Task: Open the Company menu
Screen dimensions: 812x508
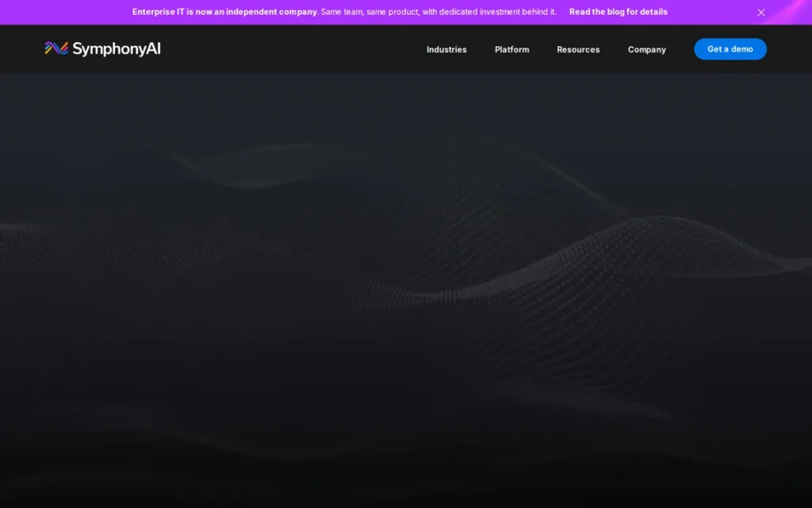Action: [647, 49]
